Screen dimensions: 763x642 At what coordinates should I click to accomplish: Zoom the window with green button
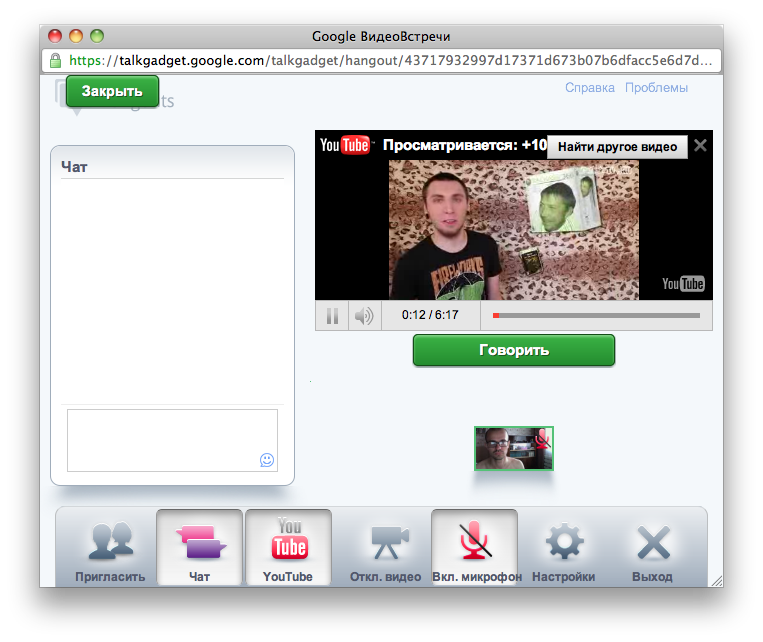[97, 36]
